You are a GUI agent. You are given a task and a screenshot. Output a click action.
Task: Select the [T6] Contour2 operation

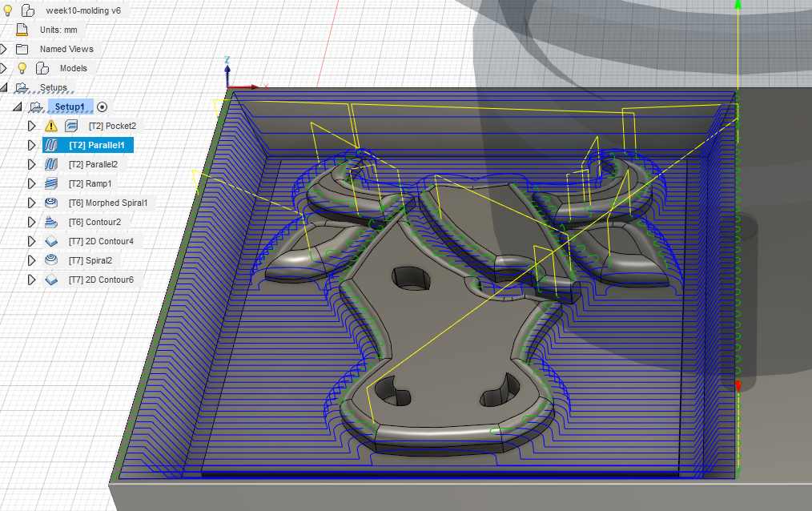click(x=94, y=222)
